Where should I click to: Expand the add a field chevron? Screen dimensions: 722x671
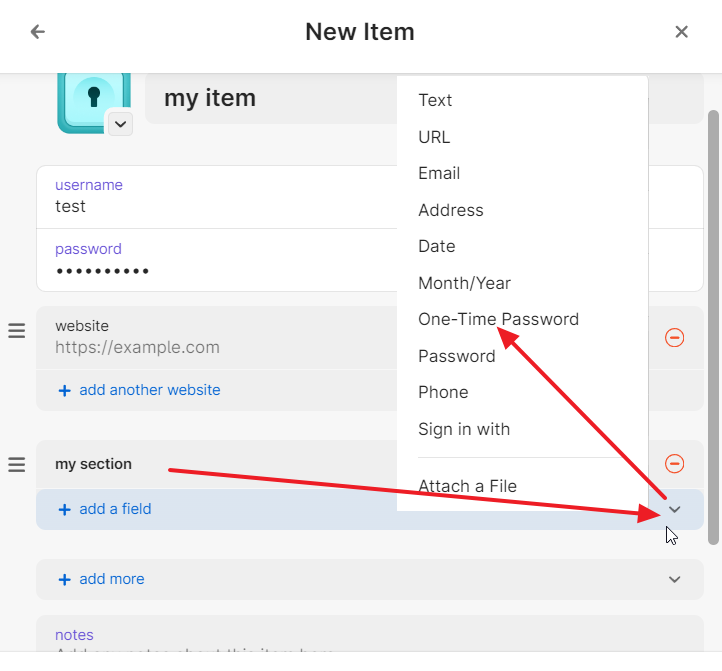click(x=675, y=509)
